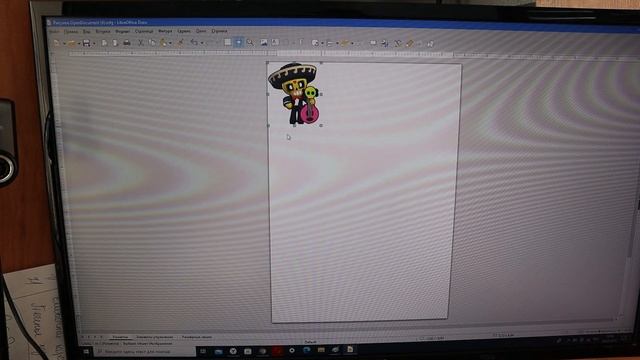Open the Файл (File) menu
640x360 pixels.
[x=54, y=31]
